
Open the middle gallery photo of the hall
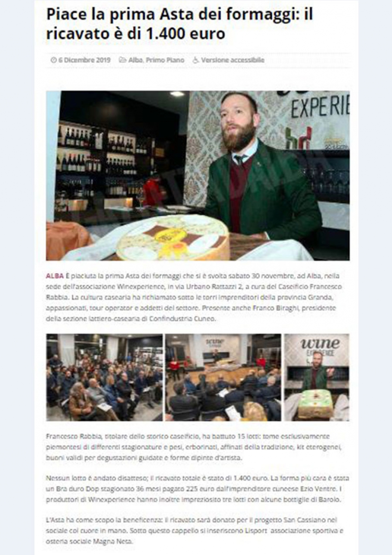[223, 378]
